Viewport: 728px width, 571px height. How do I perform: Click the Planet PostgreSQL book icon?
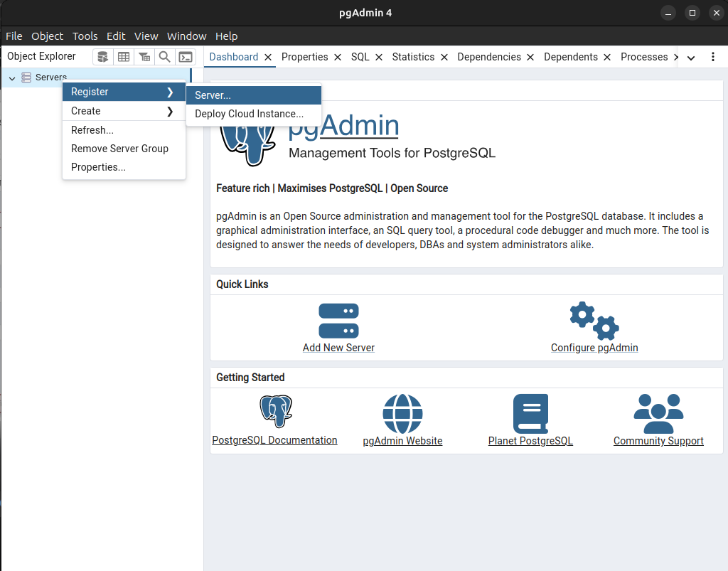point(530,413)
